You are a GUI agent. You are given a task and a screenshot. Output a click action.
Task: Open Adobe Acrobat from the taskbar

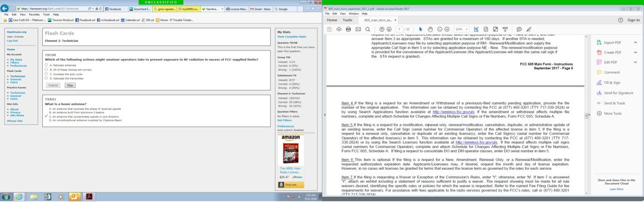88,196
